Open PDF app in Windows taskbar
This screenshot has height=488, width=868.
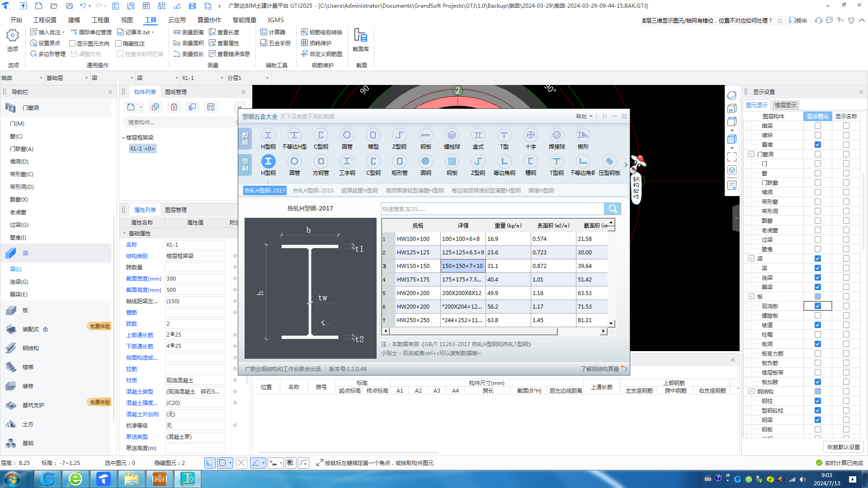(x=160, y=479)
